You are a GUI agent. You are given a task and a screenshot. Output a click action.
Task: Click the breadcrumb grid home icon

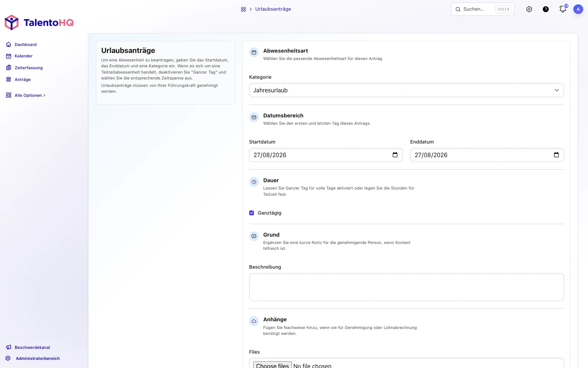(243, 9)
